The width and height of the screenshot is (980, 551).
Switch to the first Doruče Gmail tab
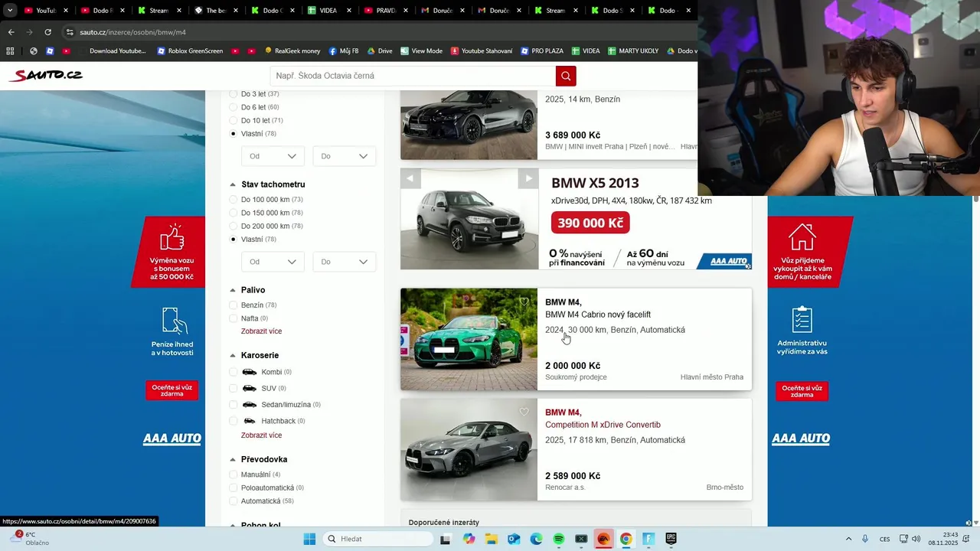[441, 11]
